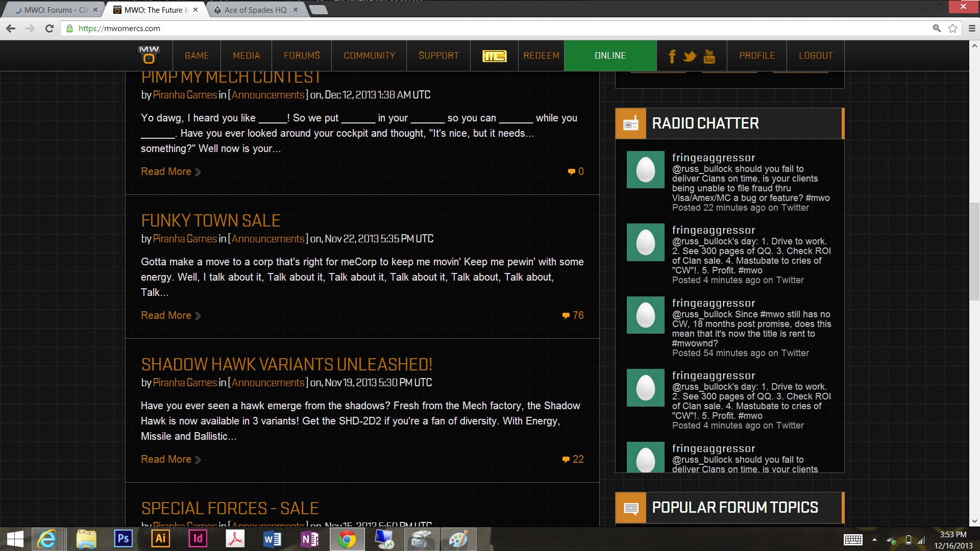Click the comment bubble showing 0

576,171
